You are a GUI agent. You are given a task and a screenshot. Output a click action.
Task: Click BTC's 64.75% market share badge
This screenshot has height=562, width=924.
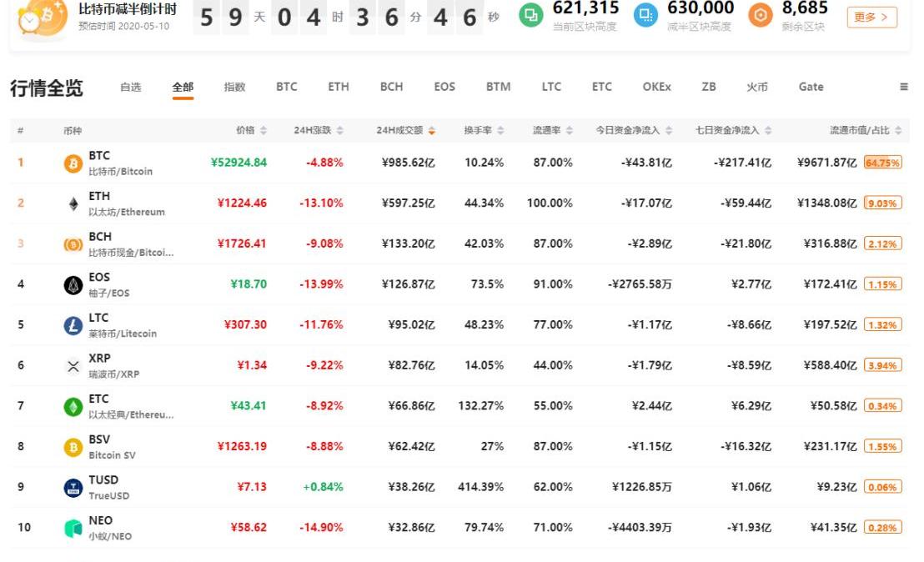pos(883,163)
